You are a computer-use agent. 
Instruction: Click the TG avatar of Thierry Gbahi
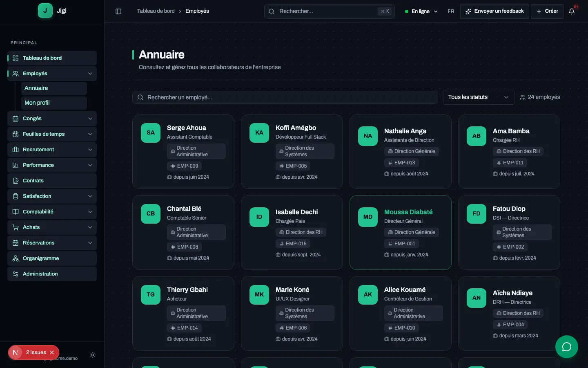coord(151,295)
